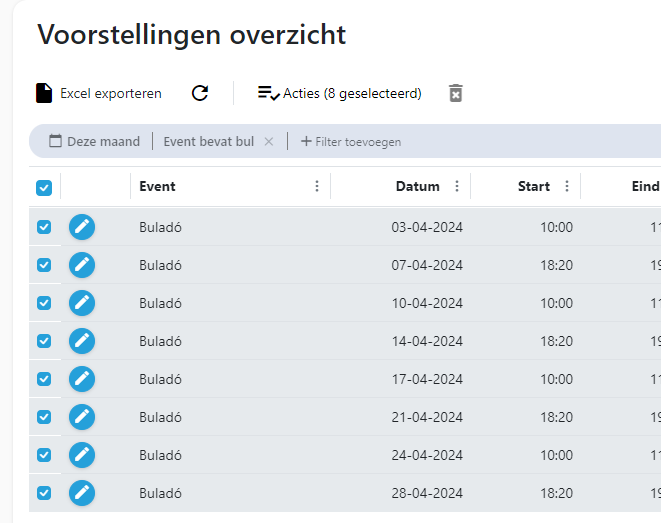661x523 pixels.
Task: Uncheck the row dated 28-04-2024
Action: pyautogui.click(x=44, y=493)
